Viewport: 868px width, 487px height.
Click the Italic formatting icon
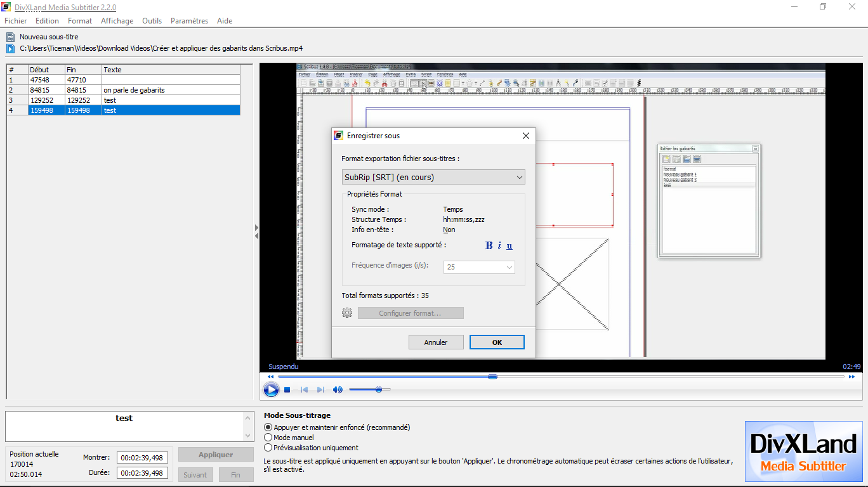tap(499, 246)
